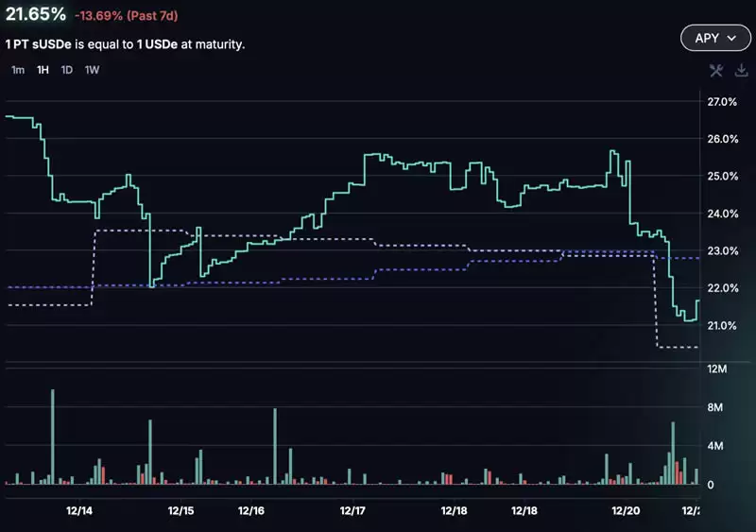Choose the 1D chart interval

coord(67,70)
